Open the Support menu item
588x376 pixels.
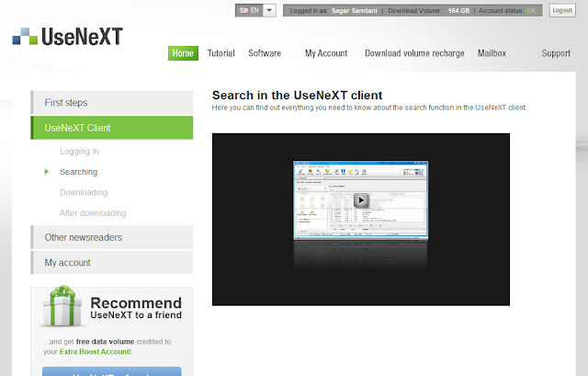[x=556, y=53]
